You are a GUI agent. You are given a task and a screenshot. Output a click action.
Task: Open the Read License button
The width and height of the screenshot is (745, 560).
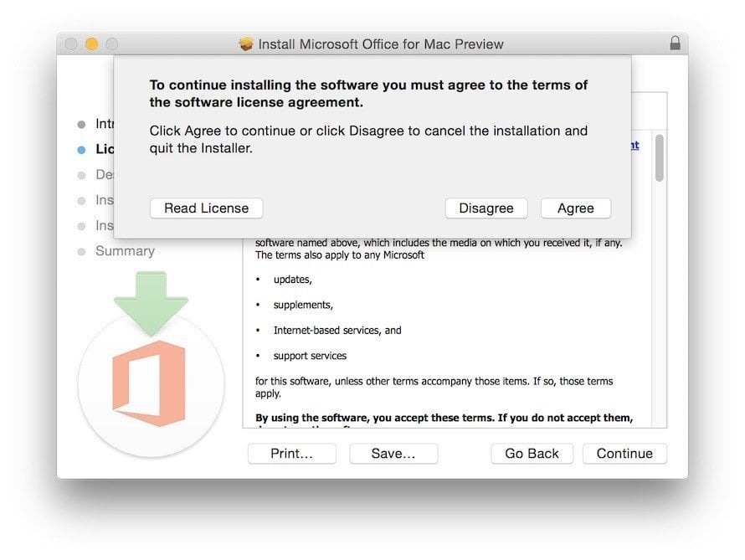[x=206, y=208]
